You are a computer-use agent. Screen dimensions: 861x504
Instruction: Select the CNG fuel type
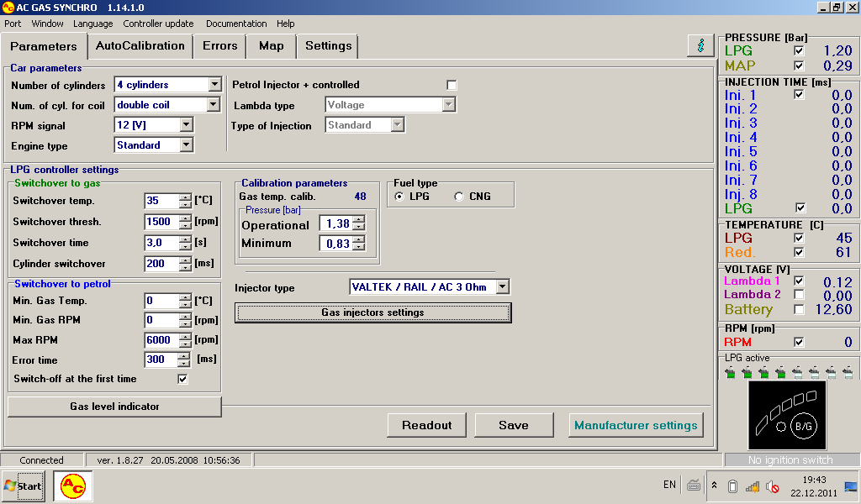[x=459, y=197]
